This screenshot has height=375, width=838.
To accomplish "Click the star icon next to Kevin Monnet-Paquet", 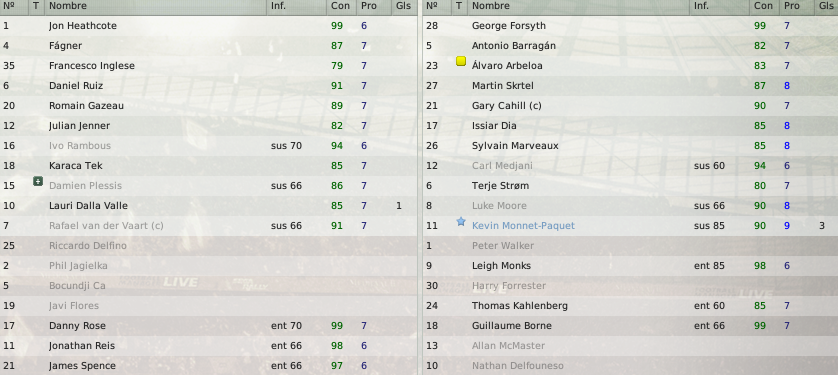I will 461,221.
